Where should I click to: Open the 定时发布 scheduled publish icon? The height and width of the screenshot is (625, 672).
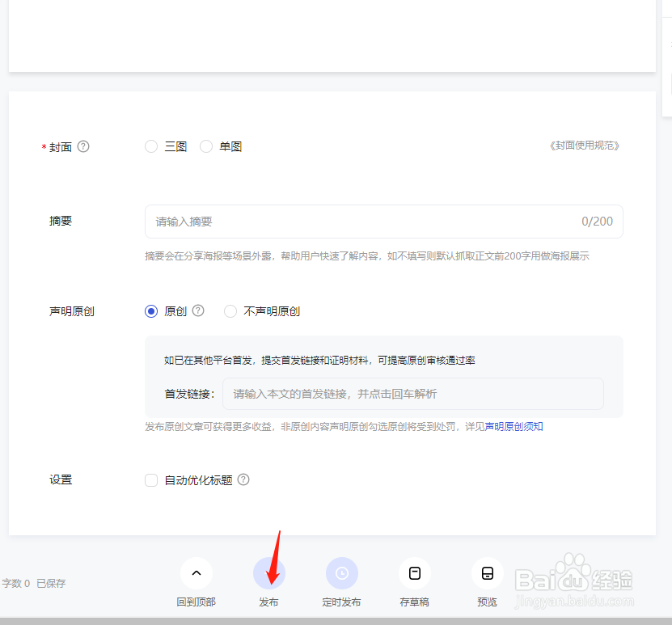[x=342, y=572]
